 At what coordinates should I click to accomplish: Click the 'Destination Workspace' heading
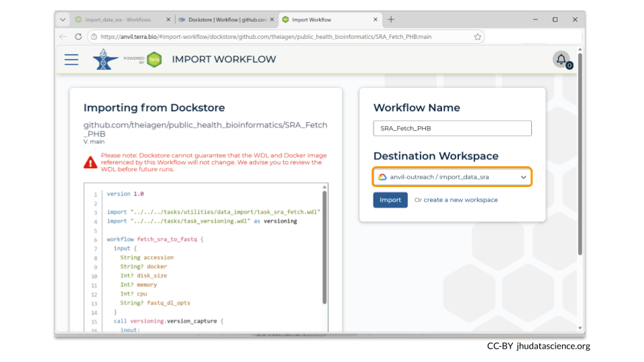(436, 156)
